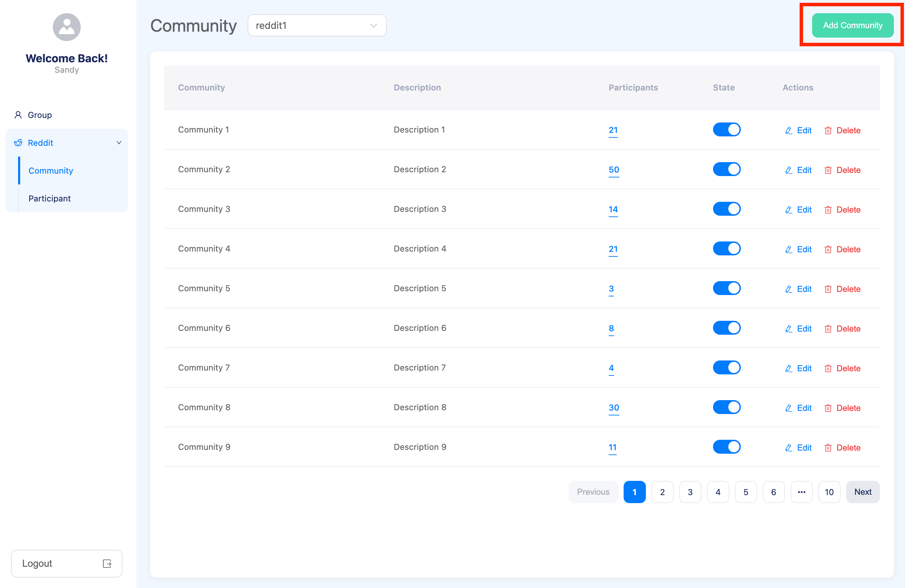Disable the Community 6 state switch
Viewport: 905px width, 588px height.
726,328
